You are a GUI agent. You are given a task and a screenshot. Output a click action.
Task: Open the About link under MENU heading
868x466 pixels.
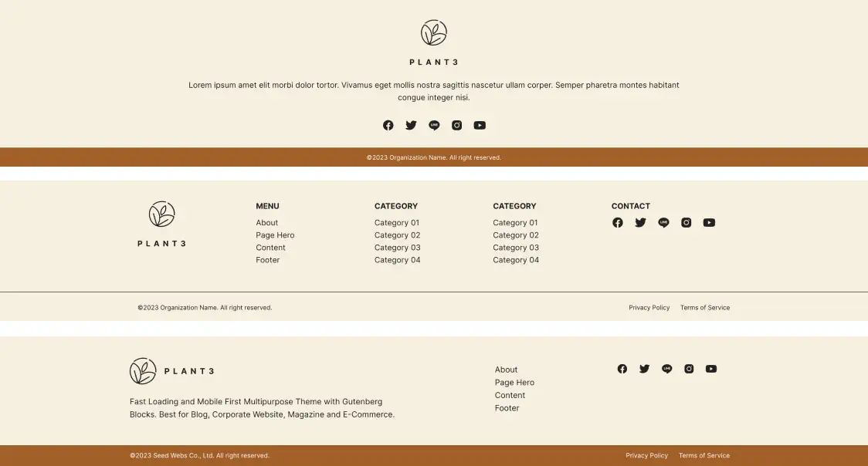tap(267, 223)
